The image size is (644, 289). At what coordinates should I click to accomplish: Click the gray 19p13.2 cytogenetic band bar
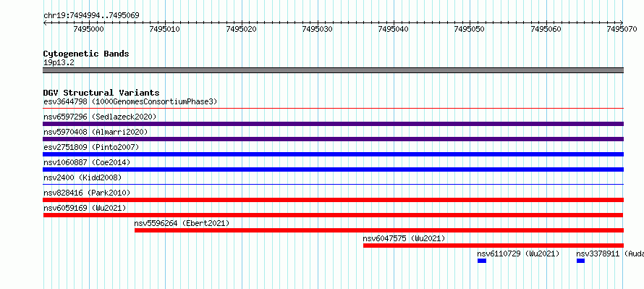coord(333,70)
